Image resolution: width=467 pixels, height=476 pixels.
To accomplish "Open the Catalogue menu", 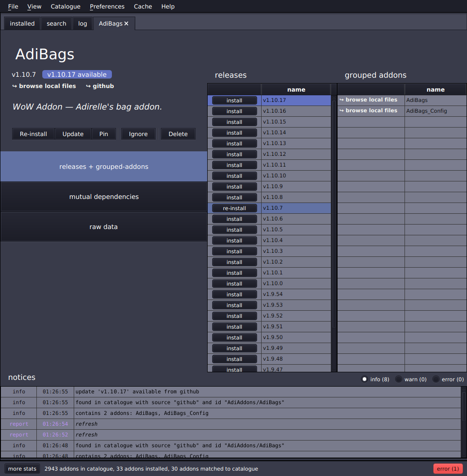I will pyautogui.click(x=66, y=6).
